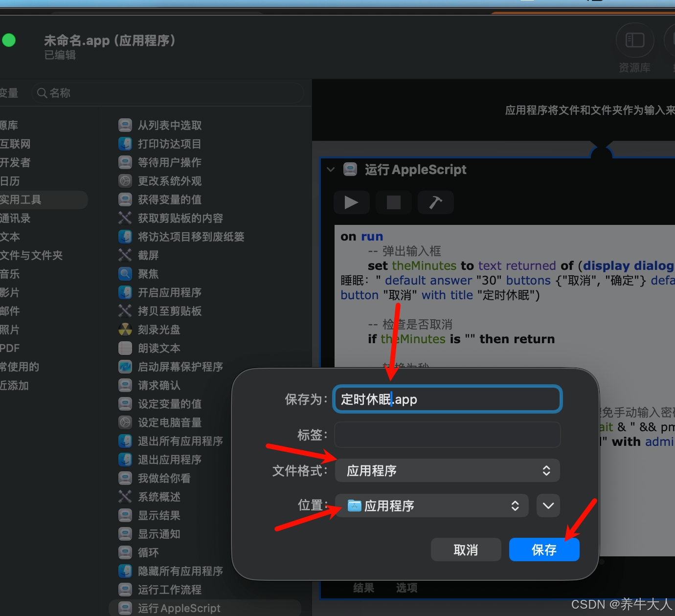This screenshot has height=616, width=675.
Task: Select the 截屏 action
Action: click(138, 256)
